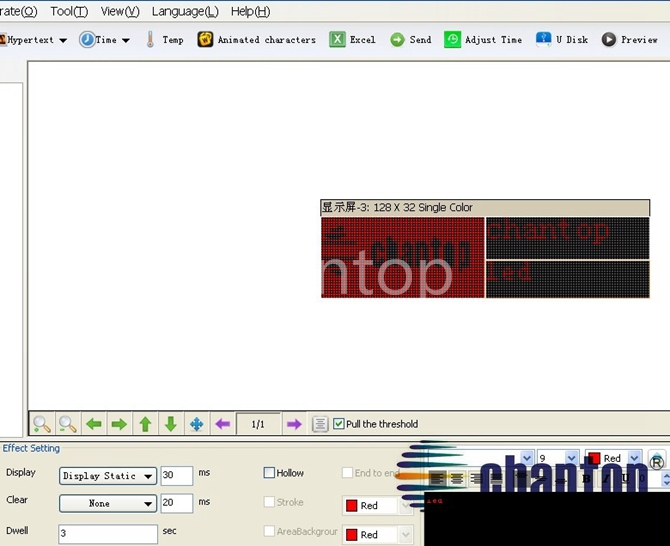Click the Clear speed 20 ms field
The height and width of the screenshot is (546, 670).
177,503
